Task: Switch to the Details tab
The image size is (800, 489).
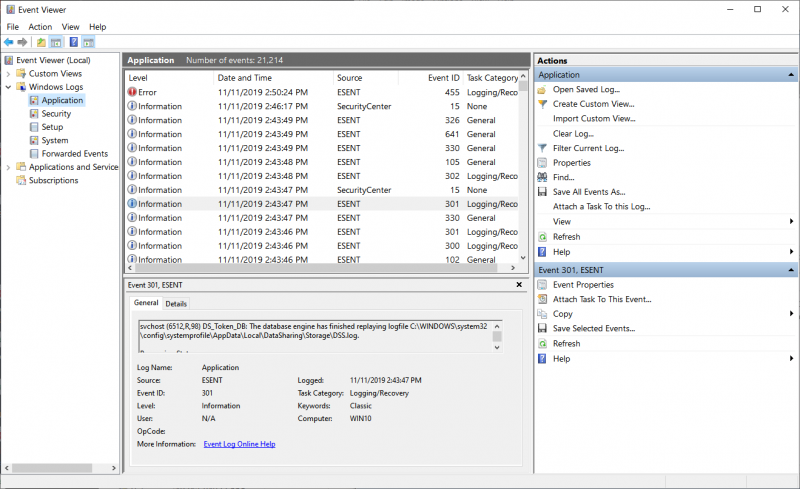Action: point(176,304)
